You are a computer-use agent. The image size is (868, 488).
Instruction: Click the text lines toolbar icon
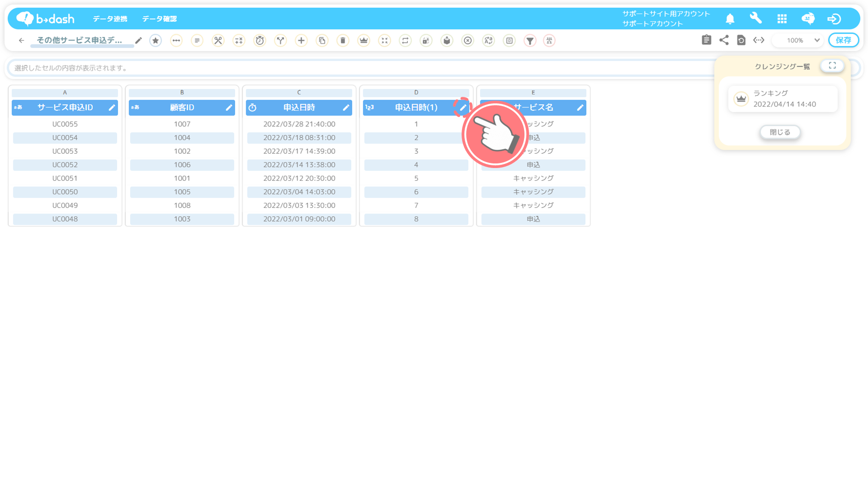[197, 40]
